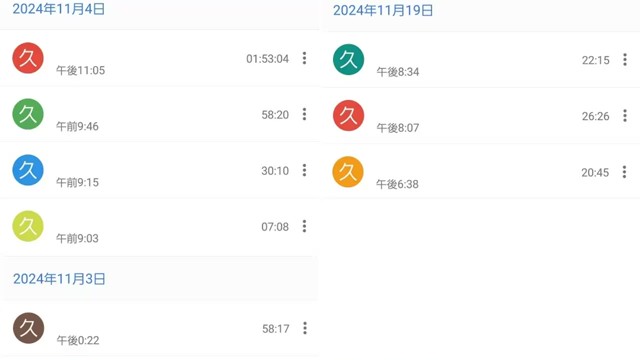640x360 pixels.
Task: Select brown avatar for 午後0:22 entry
Action: coord(28,328)
